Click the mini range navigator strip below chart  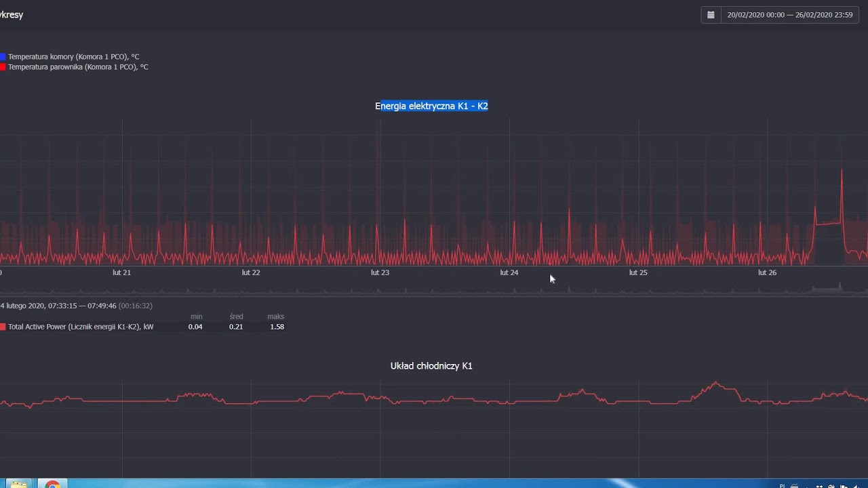[434, 289]
